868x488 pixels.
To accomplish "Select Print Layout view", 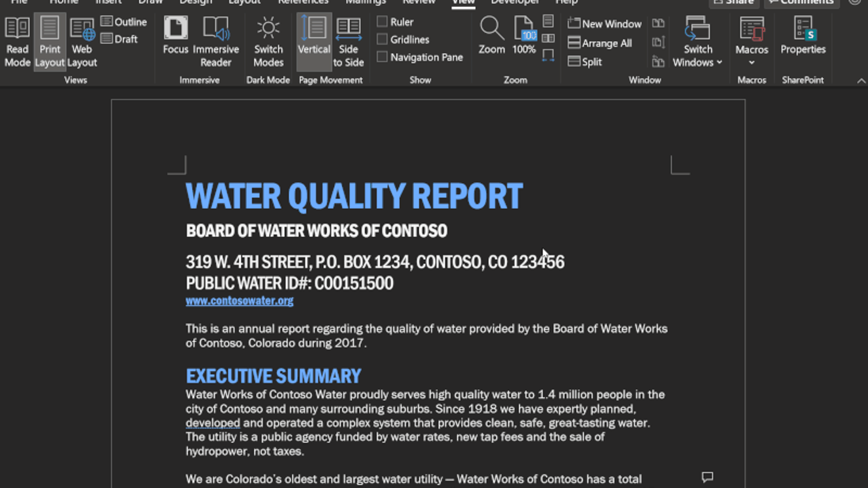I will pyautogui.click(x=50, y=42).
